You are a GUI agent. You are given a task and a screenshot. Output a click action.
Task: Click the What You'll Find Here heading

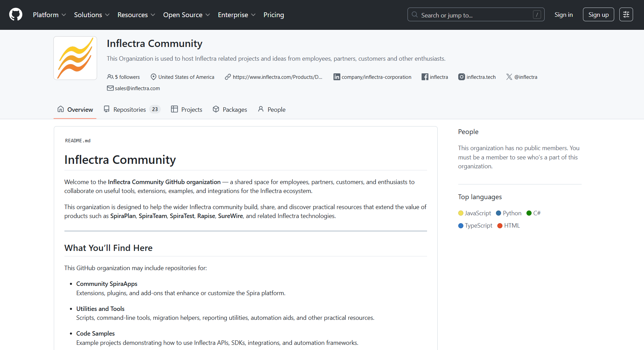click(108, 248)
